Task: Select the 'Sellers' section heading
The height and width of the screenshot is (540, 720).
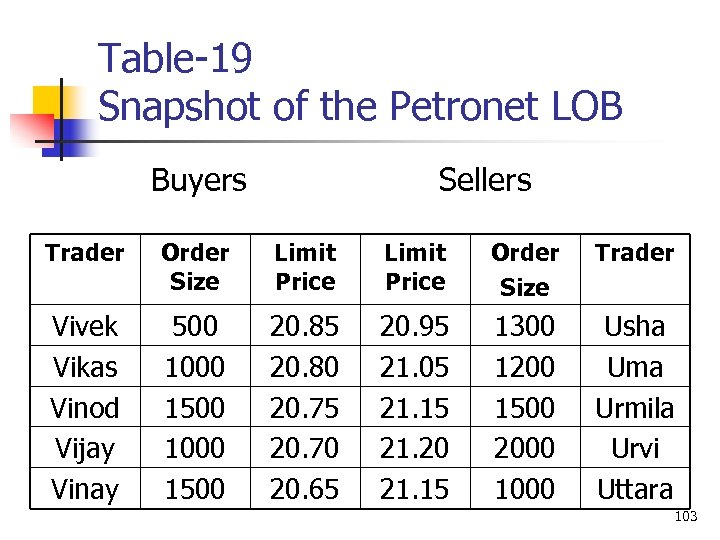Action: (485, 180)
